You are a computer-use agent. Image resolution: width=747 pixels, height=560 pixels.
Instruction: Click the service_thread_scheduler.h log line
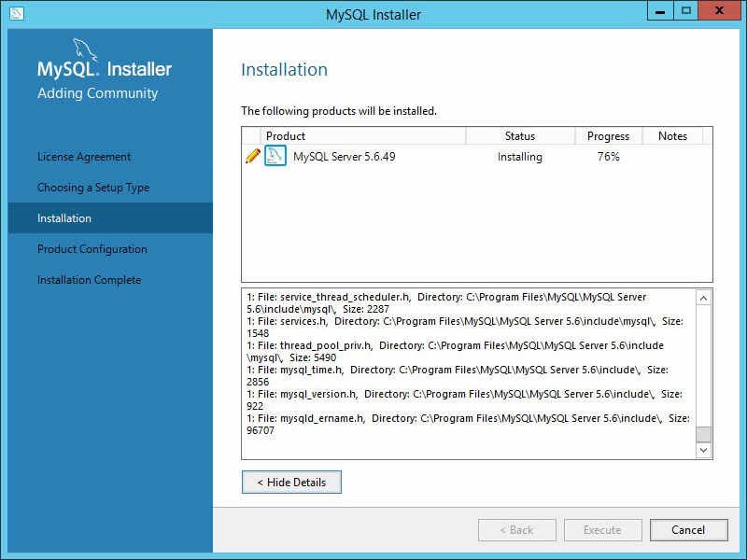(x=446, y=302)
